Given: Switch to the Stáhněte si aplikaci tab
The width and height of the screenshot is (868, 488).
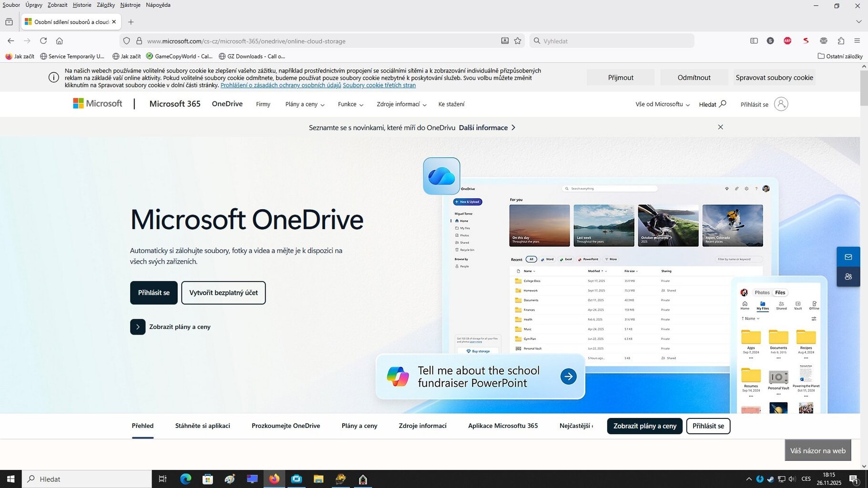Looking at the screenshot, I should tap(203, 426).
